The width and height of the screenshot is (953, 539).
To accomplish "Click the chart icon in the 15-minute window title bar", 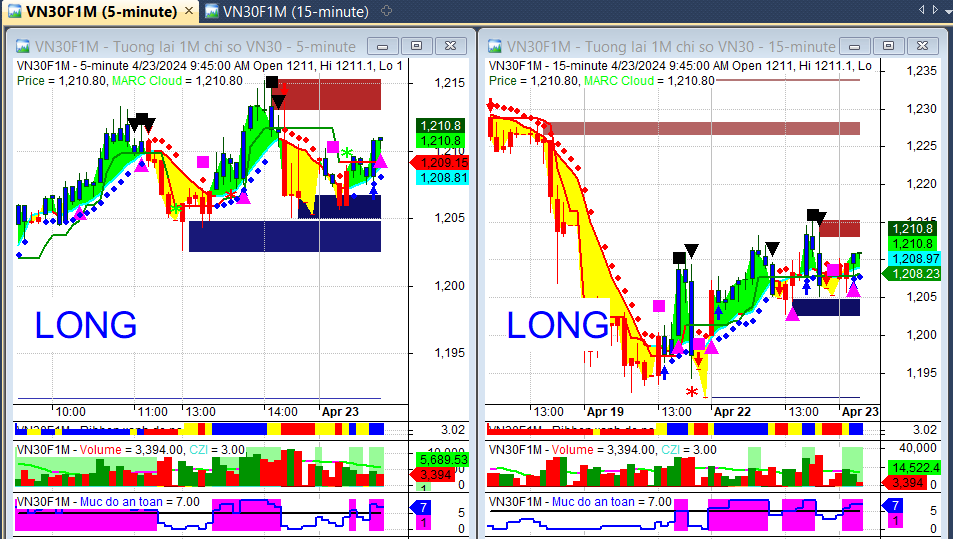I will pos(495,46).
